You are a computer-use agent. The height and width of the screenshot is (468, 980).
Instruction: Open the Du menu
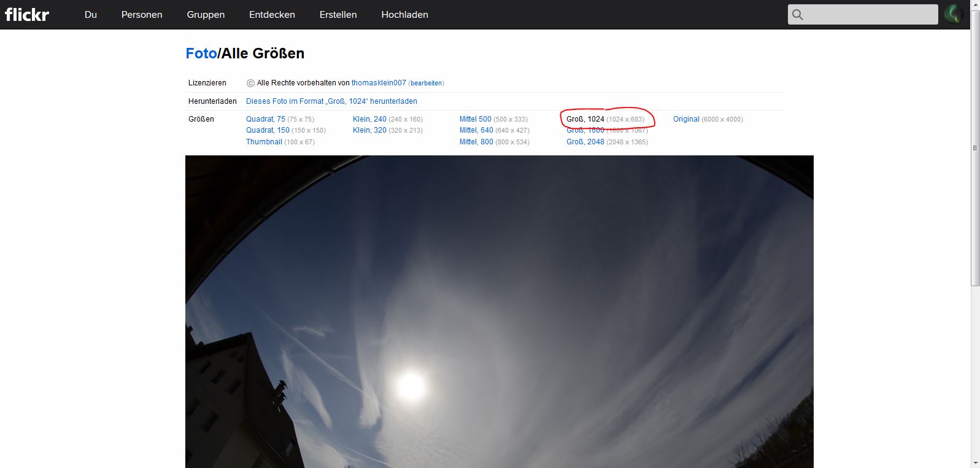91,15
